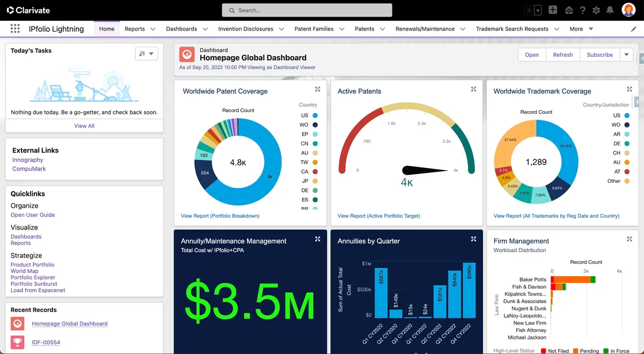Click the trophy icon next to IDF-00554
This screenshot has height=354, width=644.
[18, 342]
